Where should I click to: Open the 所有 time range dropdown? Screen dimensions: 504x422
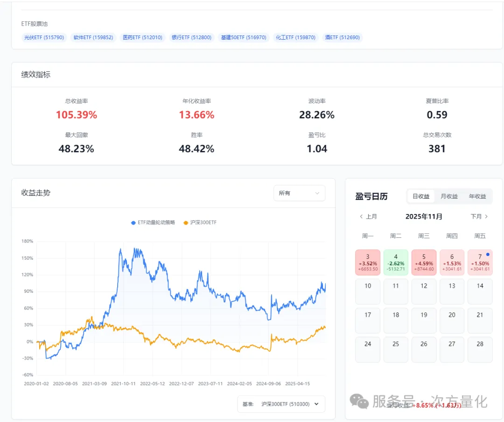(x=299, y=193)
